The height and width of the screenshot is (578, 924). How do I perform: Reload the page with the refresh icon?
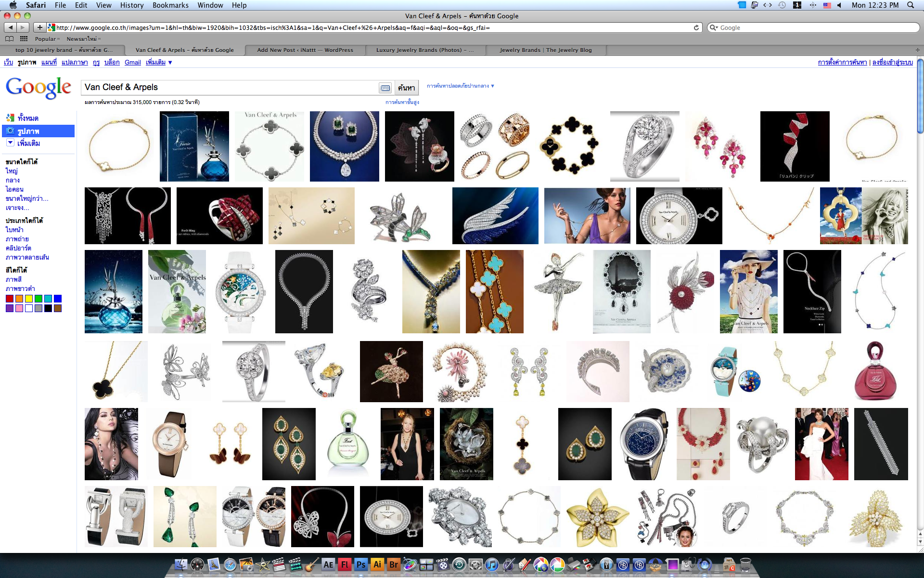tap(696, 27)
